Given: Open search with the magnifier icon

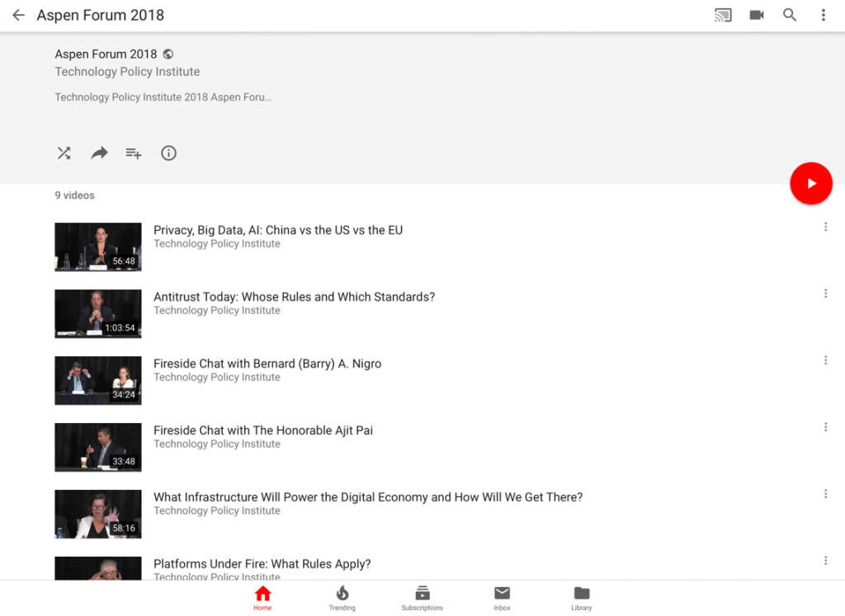Looking at the screenshot, I should point(790,15).
